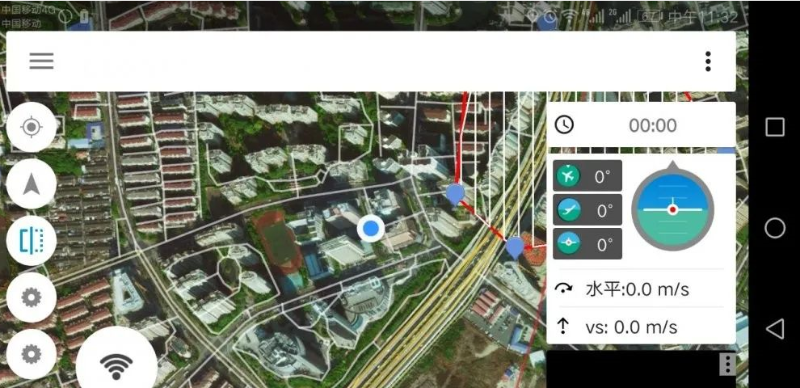Viewport: 800px width, 388px height.
Task: Tap the airplane yaw angle indicator
Action: tap(587, 176)
